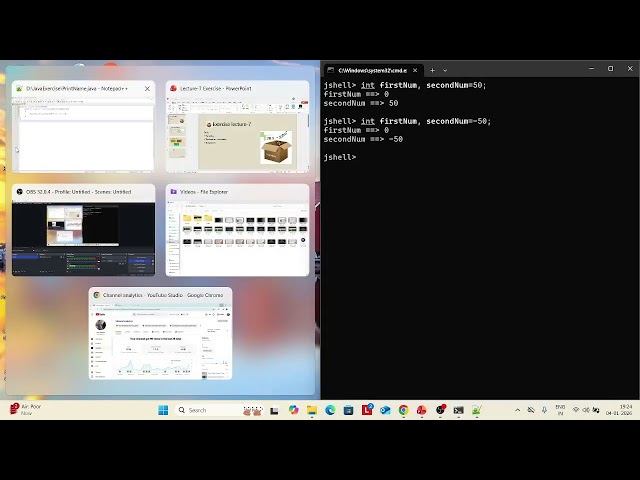Open the Air: Poor weather widget
The width and height of the screenshot is (640, 480).
25,410
